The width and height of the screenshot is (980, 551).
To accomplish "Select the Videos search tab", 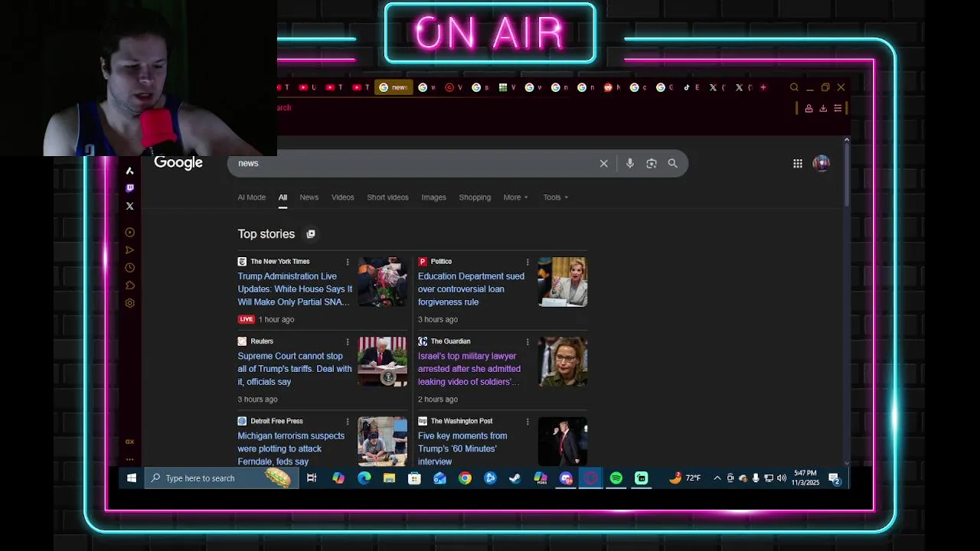I will [342, 197].
